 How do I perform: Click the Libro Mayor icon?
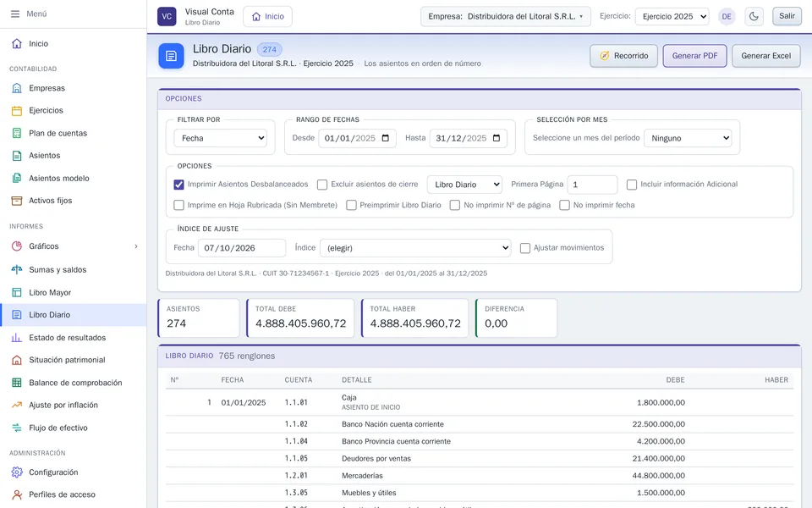click(x=17, y=292)
